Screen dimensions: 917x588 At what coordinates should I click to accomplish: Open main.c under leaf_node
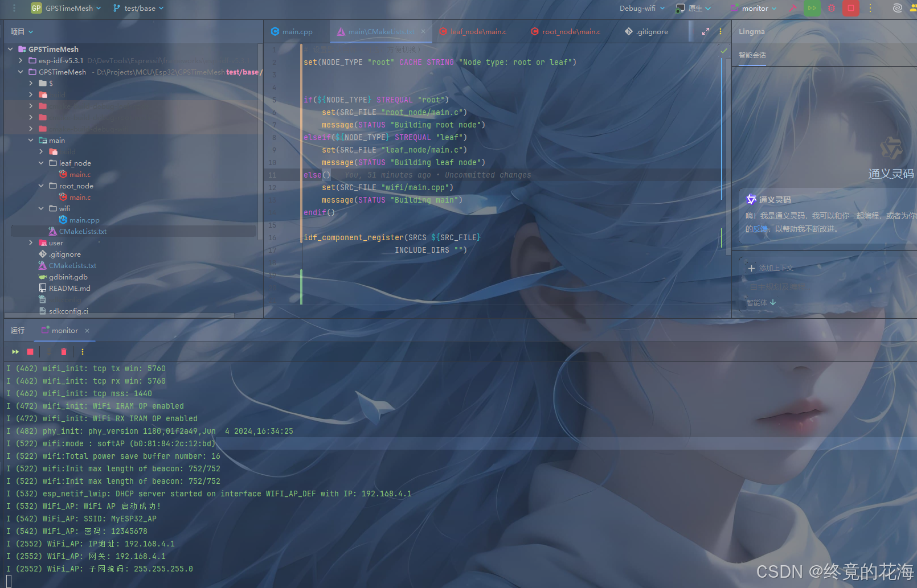tap(75, 174)
